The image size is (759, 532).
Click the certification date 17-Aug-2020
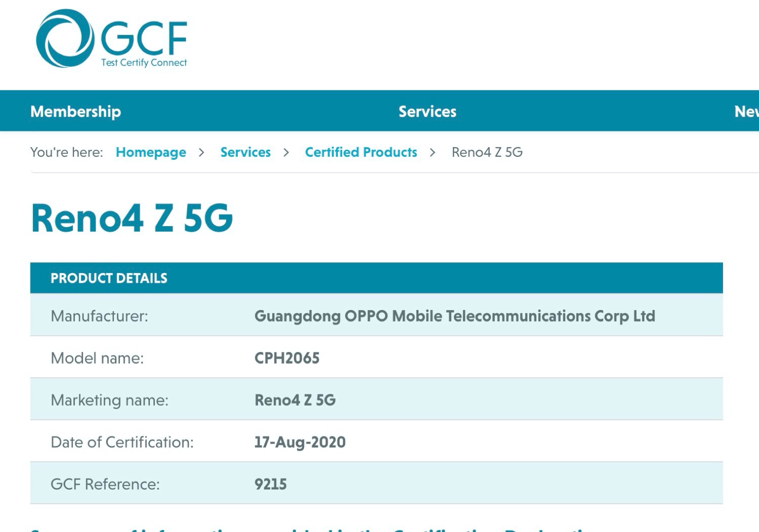coord(300,442)
